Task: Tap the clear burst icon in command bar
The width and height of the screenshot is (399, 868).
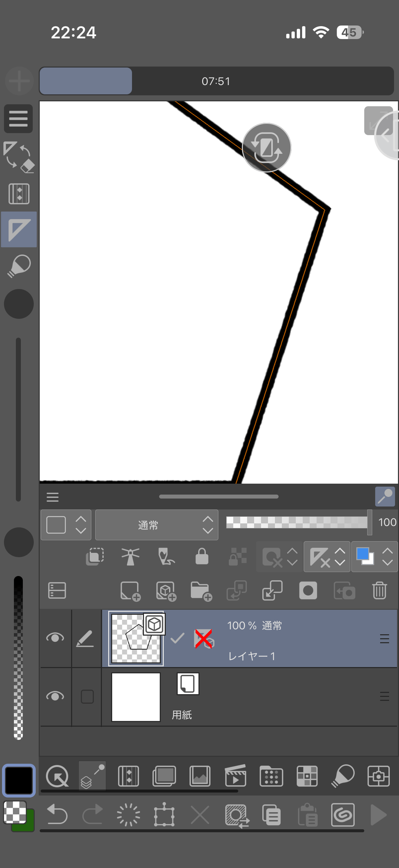Action: pyautogui.click(x=128, y=815)
